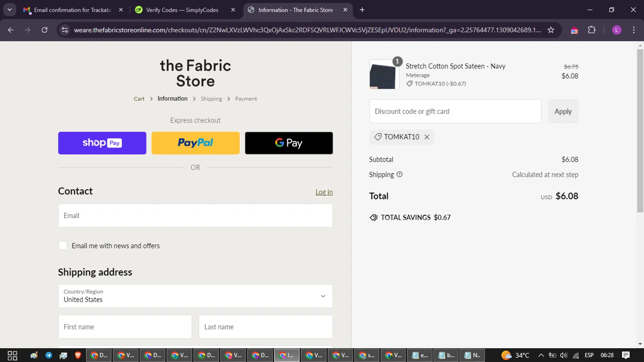Open the 's...' Chrome window in taskbar

367,356
